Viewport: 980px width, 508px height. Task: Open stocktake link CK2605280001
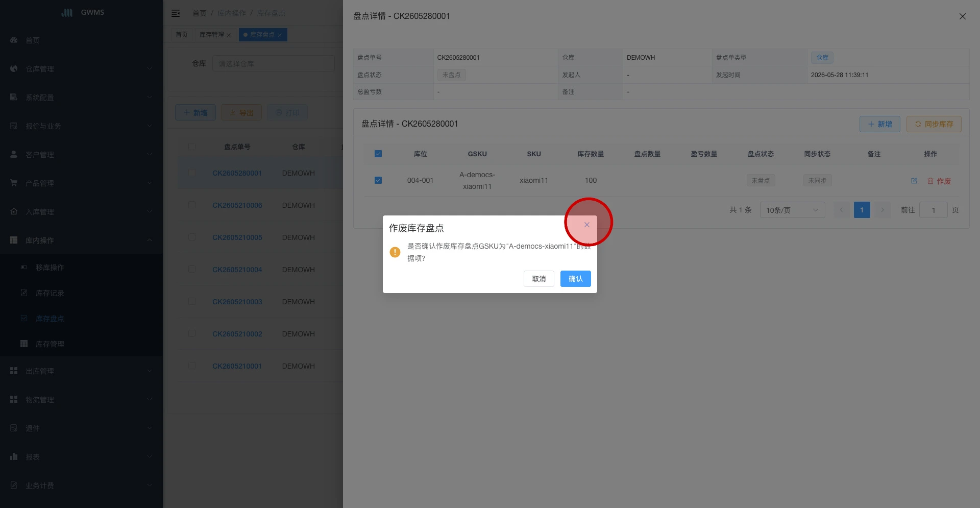(x=237, y=173)
